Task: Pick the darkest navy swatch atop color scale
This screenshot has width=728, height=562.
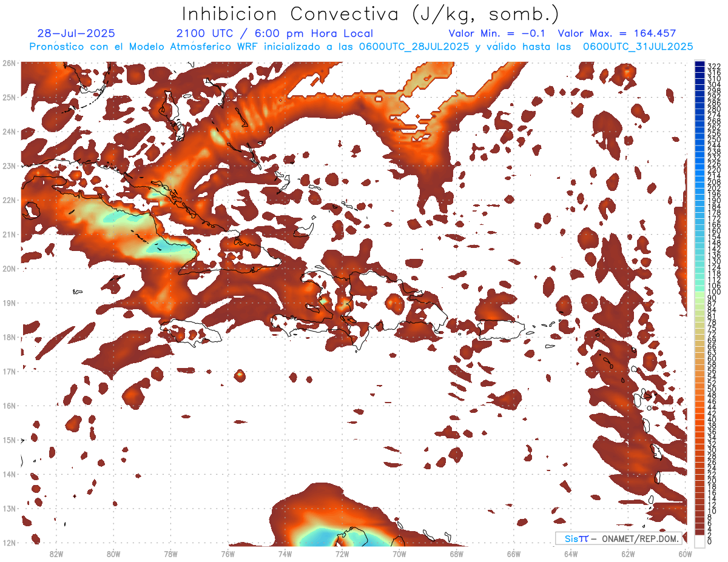Action: pos(700,64)
